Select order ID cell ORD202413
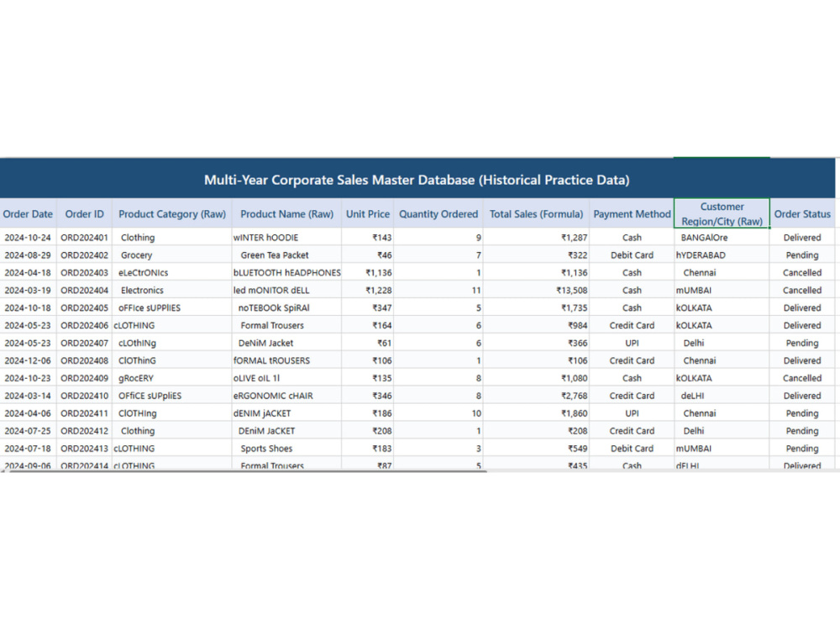Image resolution: width=840 pixels, height=630 pixels. 84,449
